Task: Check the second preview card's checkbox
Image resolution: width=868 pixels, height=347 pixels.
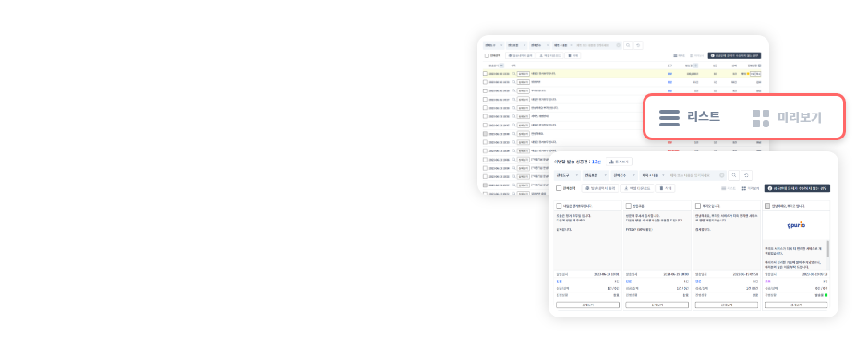Action: point(628,206)
